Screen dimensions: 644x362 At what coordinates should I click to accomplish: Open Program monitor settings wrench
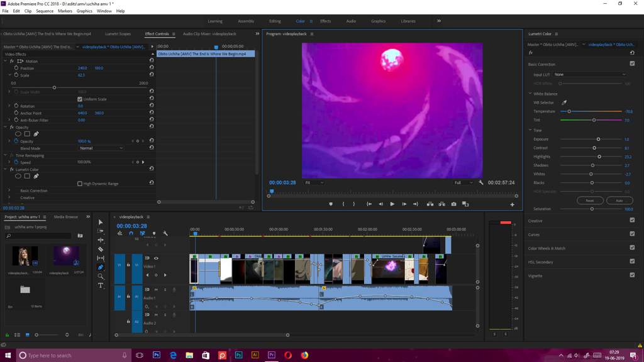(481, 183)
